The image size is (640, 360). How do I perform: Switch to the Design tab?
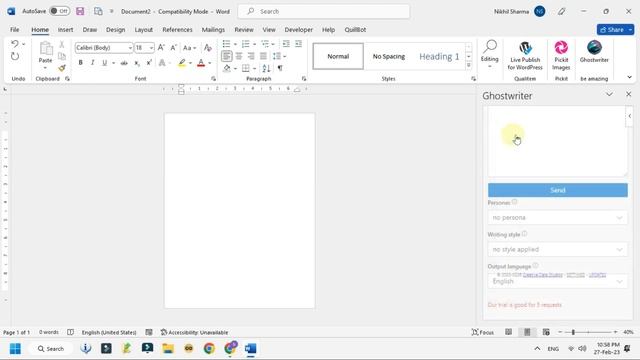click(x=116, y=30)
